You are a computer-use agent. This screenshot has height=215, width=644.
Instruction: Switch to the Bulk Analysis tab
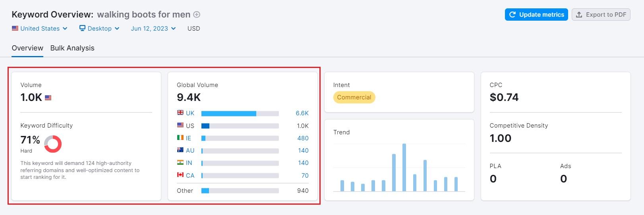[72, 48]
